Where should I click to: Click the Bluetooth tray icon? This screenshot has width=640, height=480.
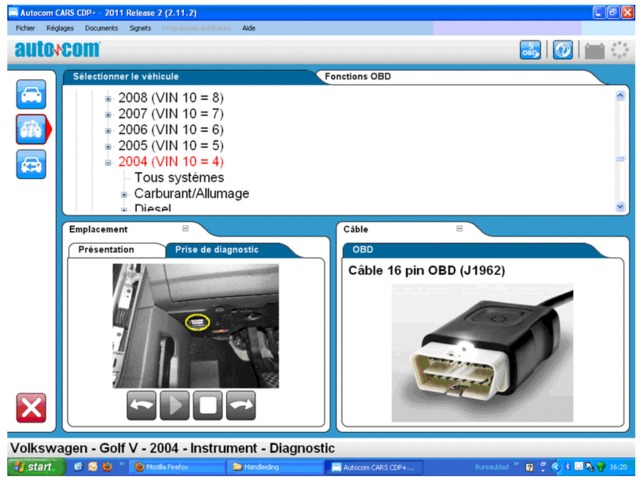coord(567,467)
